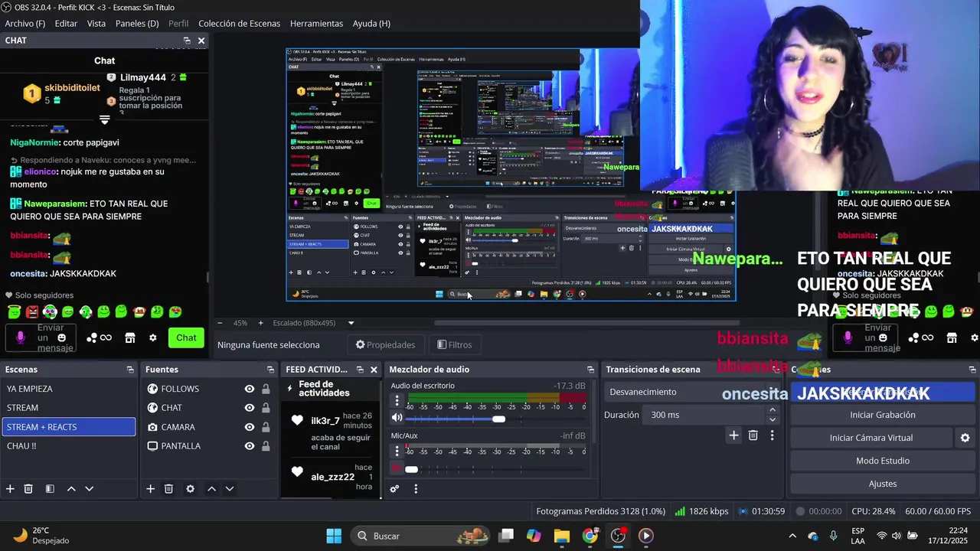Open the Editar menu
The image size is (980, 551).
66,24
